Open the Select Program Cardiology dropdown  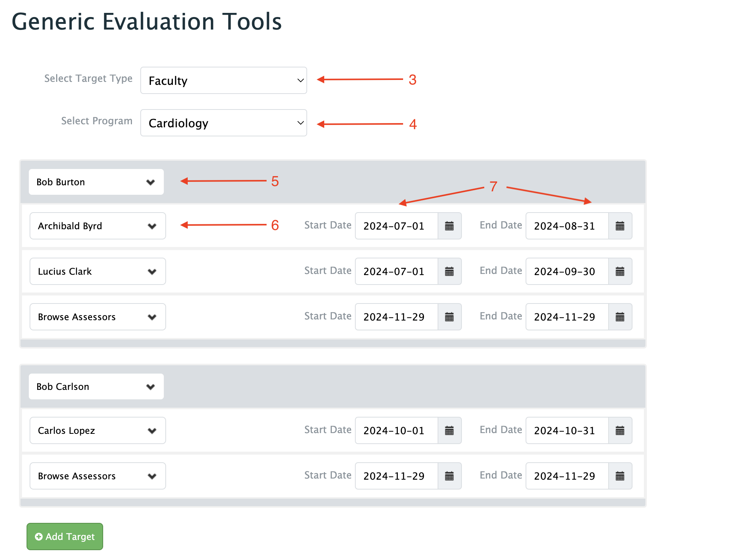tap(223, 123)
